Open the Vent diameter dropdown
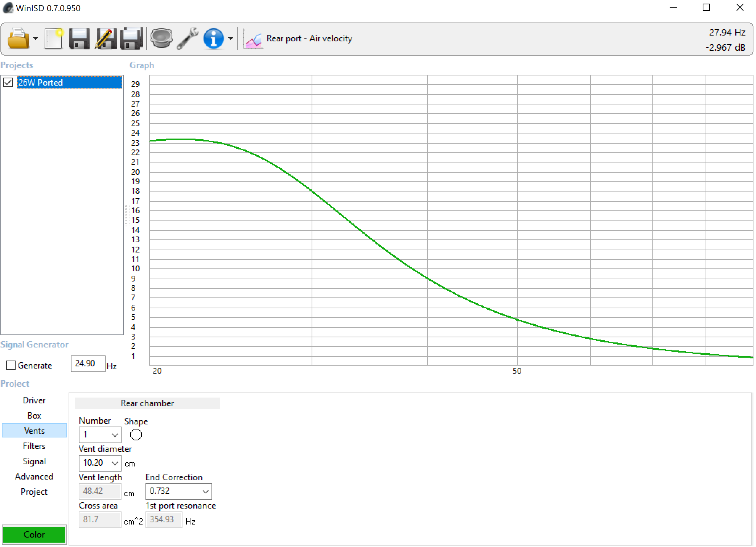This screenshot has width=756, height=547. (x=100, y=463)
